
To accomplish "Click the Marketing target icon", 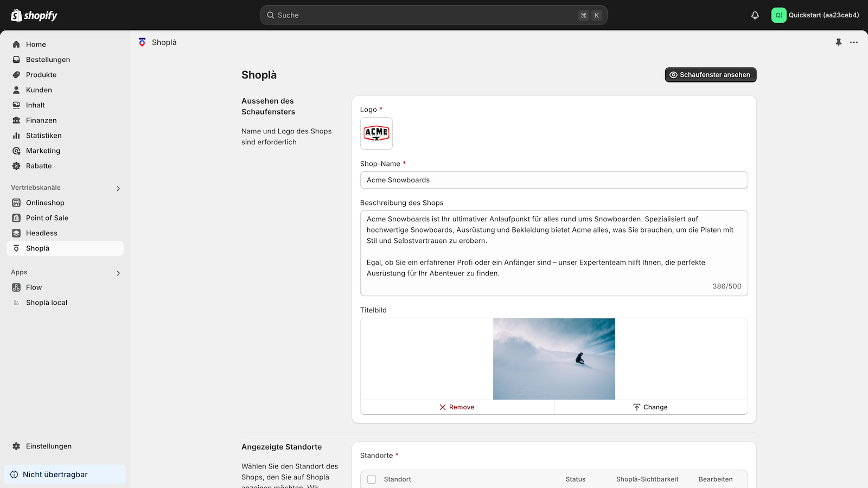I will click(16, 151).
